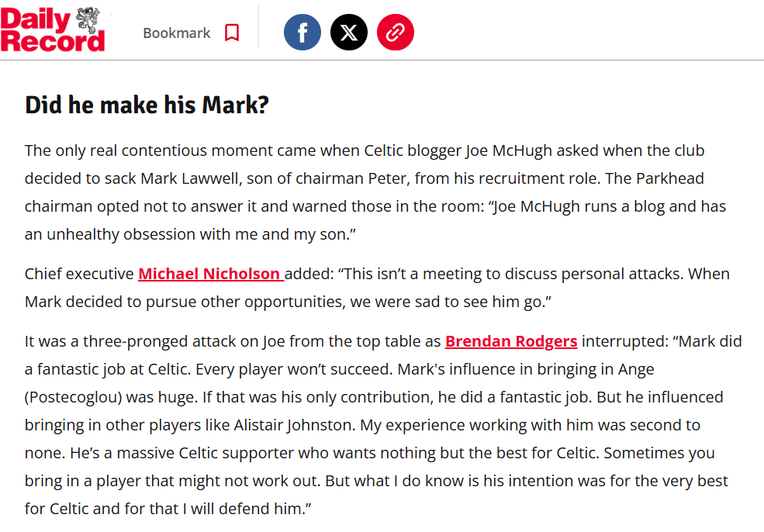
Task: Click the paragraph starting "The only real contentious"
Action: tap(375, 192)
